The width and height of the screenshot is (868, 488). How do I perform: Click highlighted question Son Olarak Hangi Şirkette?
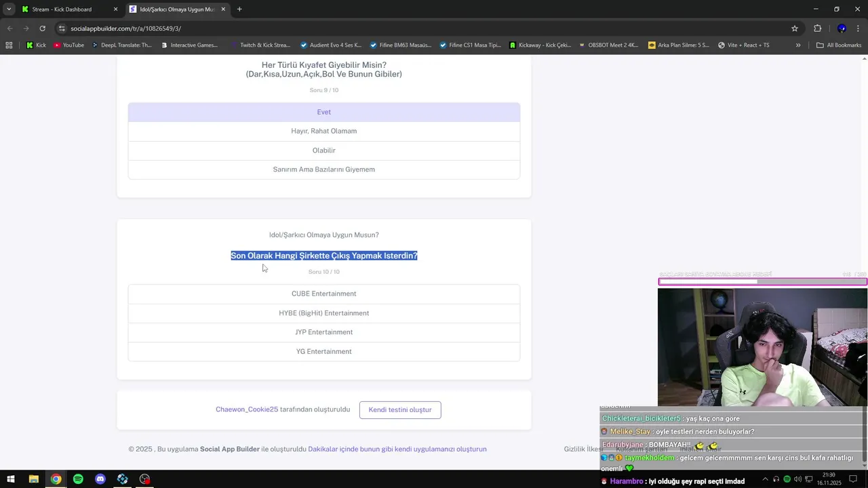pos(324,256)
